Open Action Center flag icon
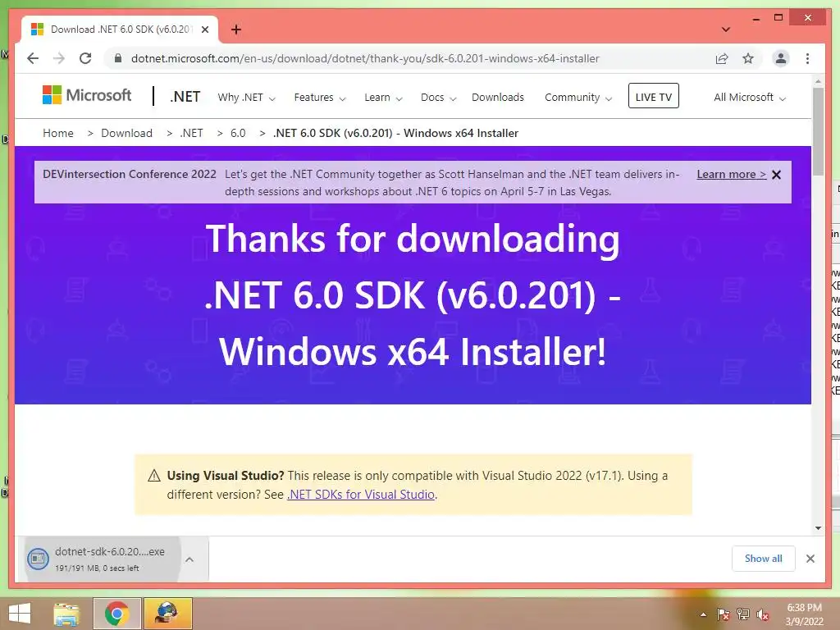This screenshot has height=630, width=840. pyautogui.click(x=724, y=614)
